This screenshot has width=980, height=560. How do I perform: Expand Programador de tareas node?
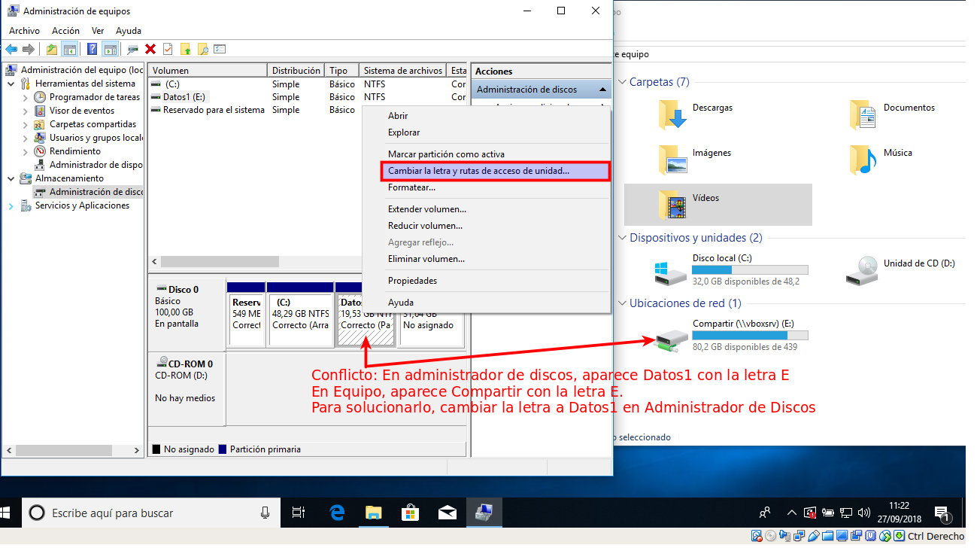click(x=26, y=97)
